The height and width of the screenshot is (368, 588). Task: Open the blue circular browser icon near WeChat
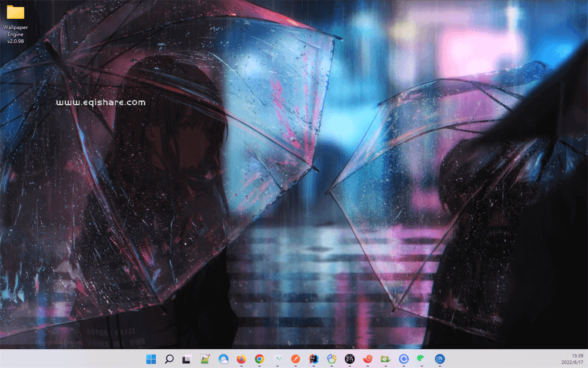(x=404, y=359)
